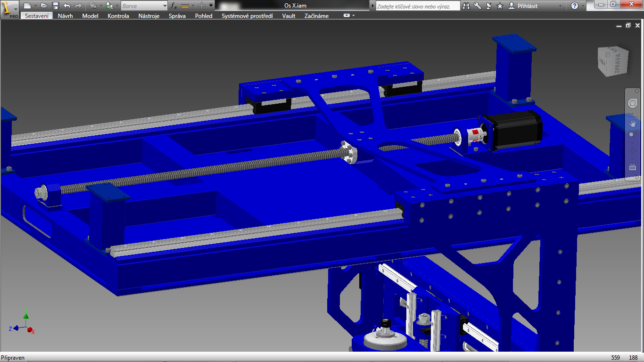Expand the Help dropdown arrow
Image resolution: width=644 pixels, height=362 pixels.
583,6
